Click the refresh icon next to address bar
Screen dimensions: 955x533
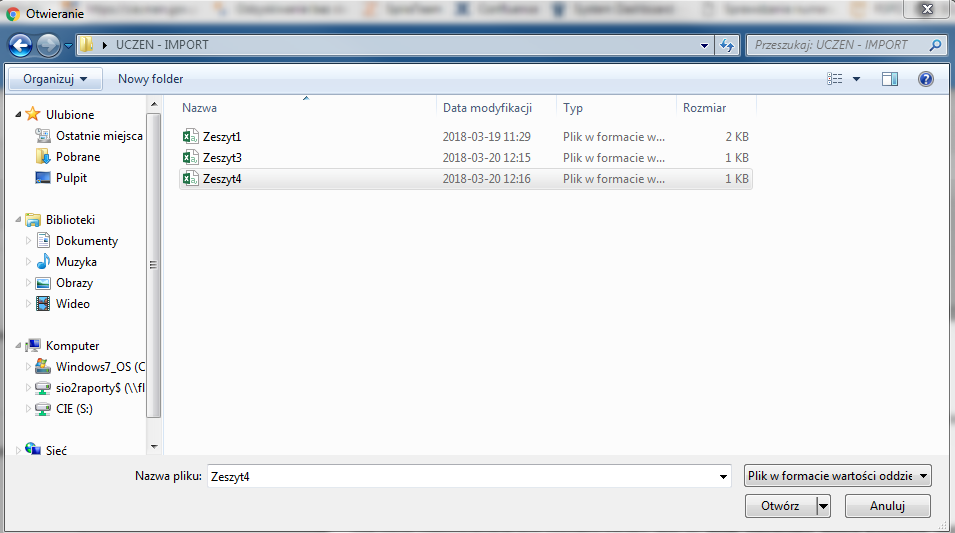point(727,45)
